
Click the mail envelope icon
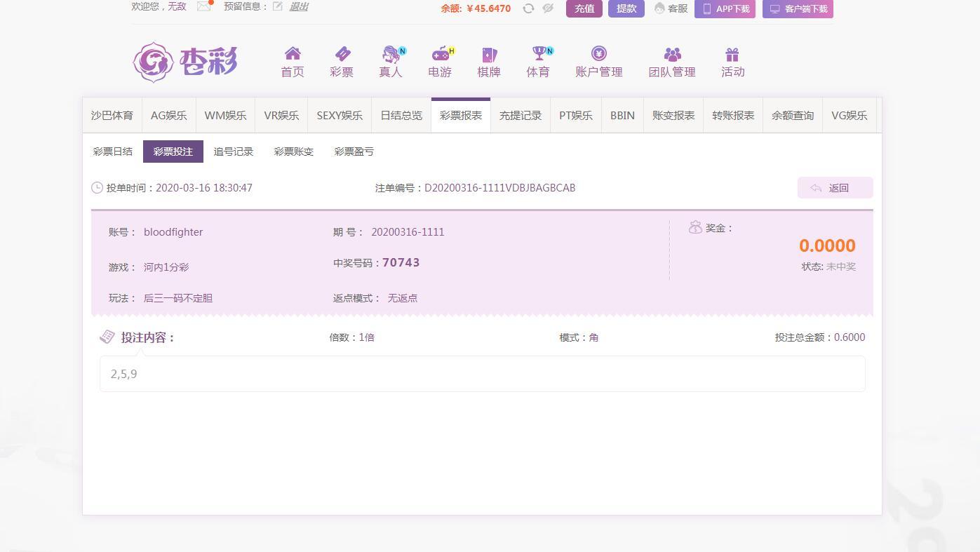click(204, 6)
